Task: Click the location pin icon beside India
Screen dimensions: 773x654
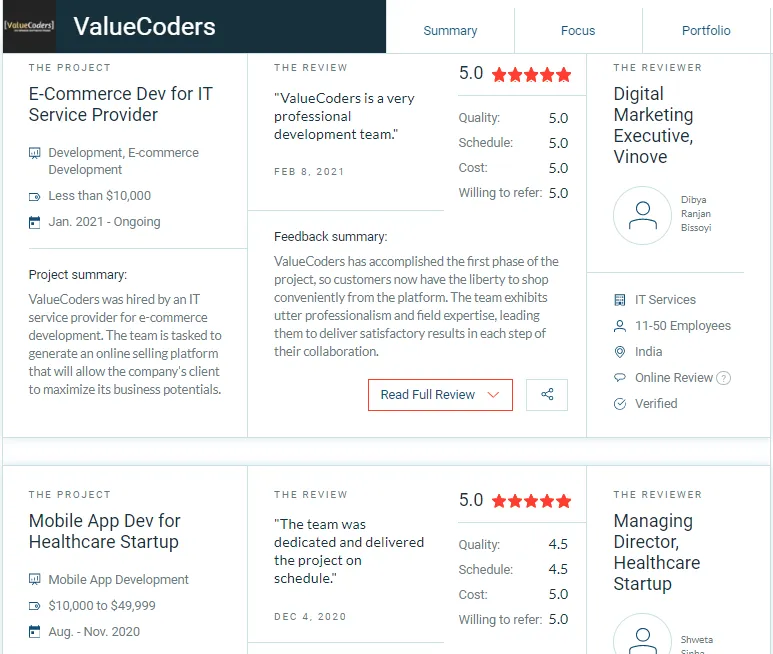Action: tap(620, 351)
